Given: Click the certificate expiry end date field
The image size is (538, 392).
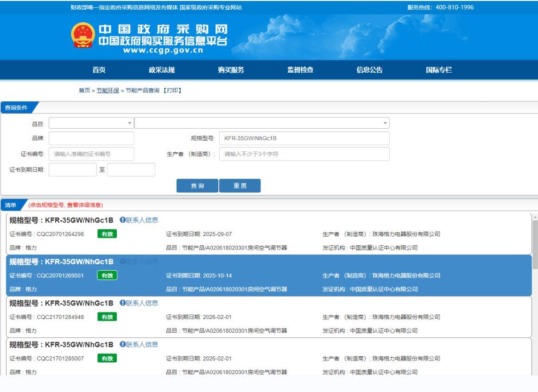Looking at the screenshot, I should 131,169.
